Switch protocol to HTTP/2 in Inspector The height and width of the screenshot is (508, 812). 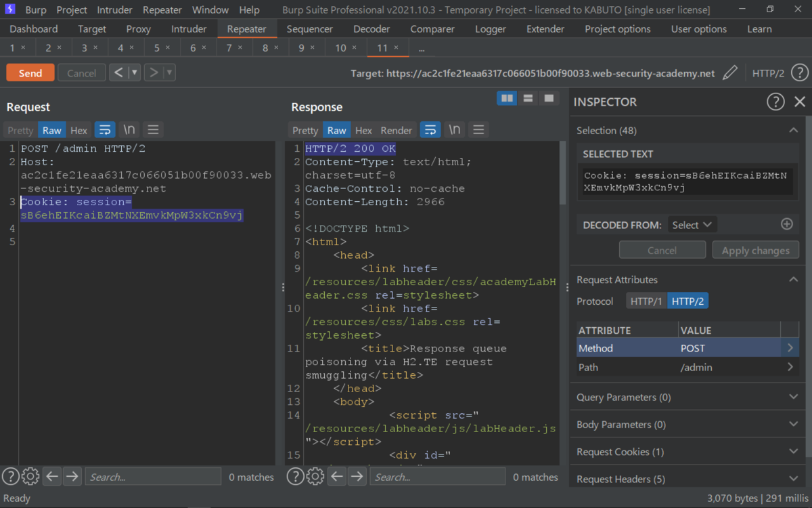click(x=687, y=301)
